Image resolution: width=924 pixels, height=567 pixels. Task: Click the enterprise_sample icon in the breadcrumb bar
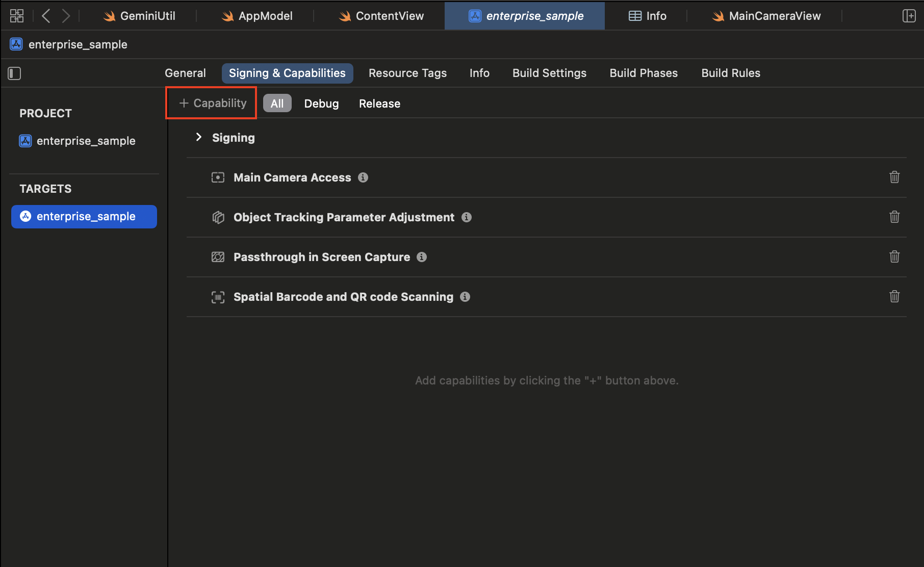[16, 44]
